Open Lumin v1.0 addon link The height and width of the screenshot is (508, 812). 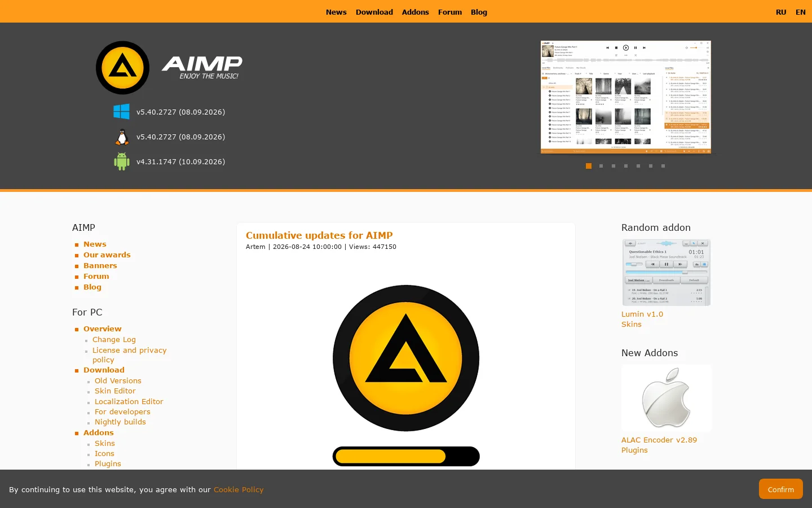(x=642, y=314)
